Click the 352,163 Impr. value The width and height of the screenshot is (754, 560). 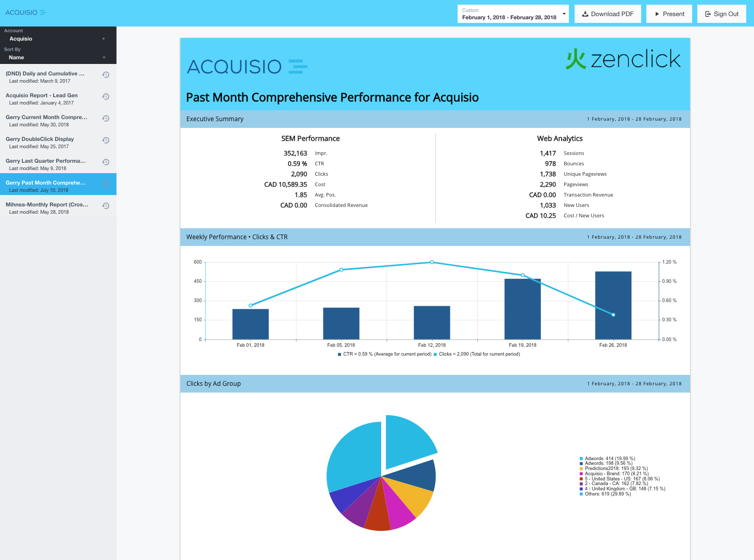point(295,153)
